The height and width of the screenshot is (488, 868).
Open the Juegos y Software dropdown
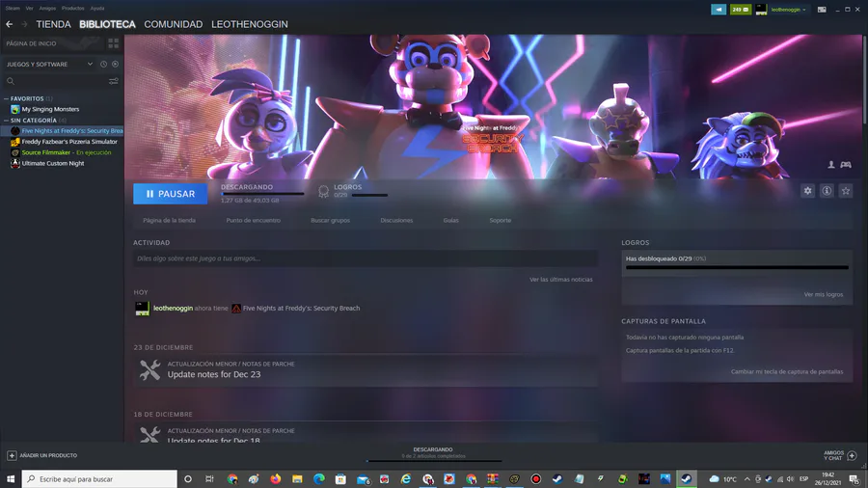click(49, 65)
